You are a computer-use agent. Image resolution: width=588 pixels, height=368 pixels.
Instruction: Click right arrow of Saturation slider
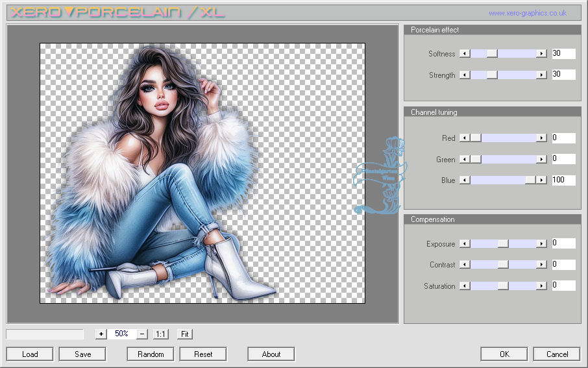click(x=541, y=286)
